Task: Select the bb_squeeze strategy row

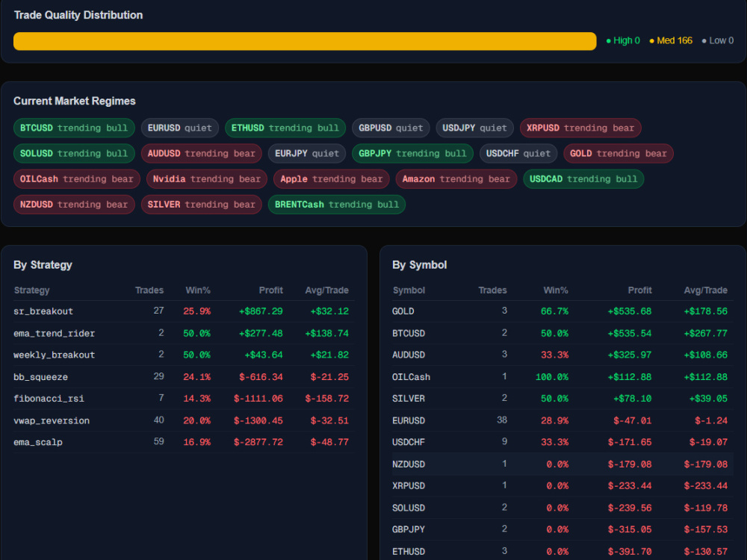Action: (x=184, y=376)
